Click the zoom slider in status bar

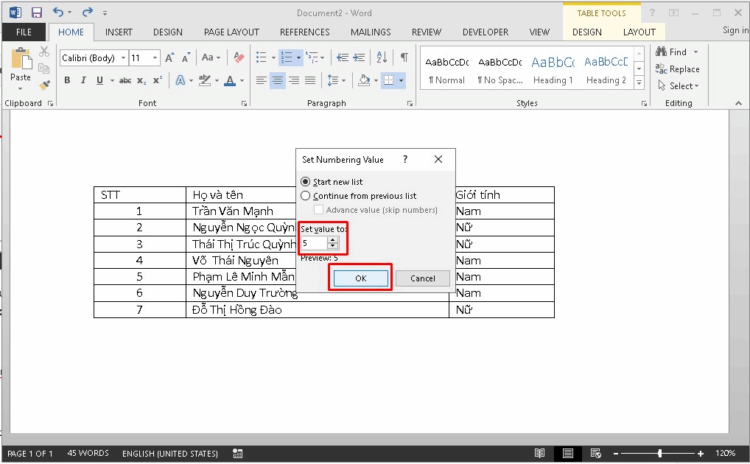point(660,453)
